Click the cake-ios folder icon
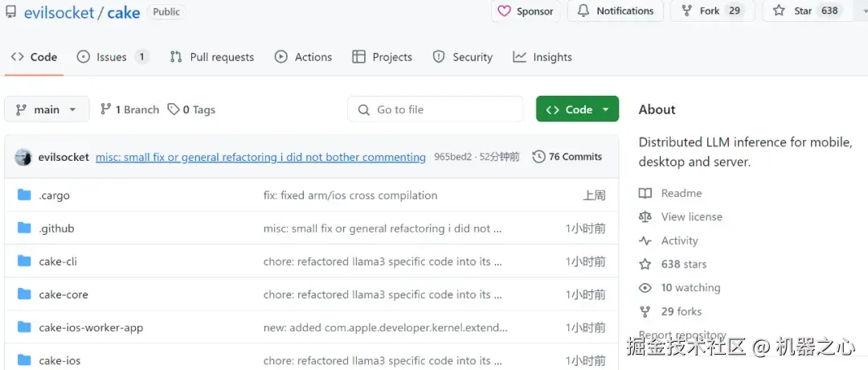Image resolution: width=868 pixels, height=370 pixels. pos(24,360)
